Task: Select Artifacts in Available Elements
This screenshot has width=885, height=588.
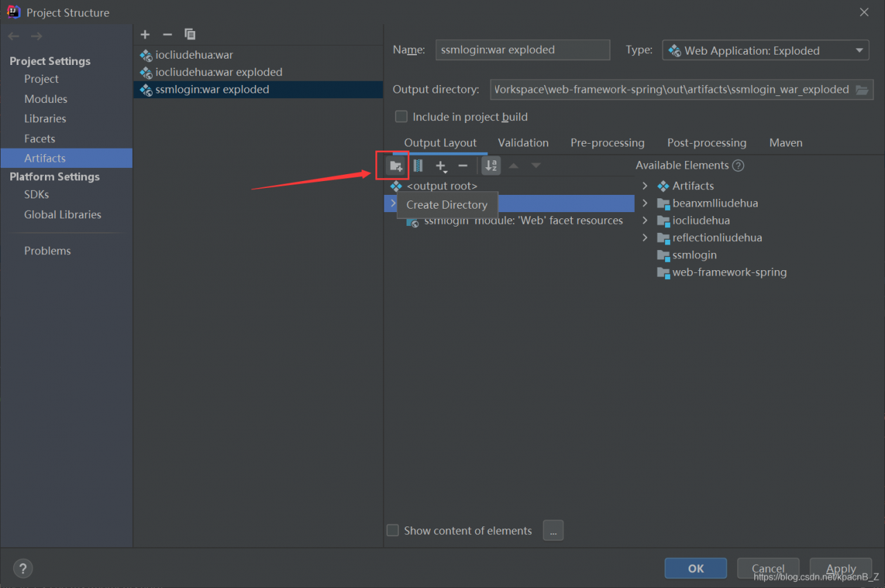Action: pyautogui.click(x=693, y=186)
